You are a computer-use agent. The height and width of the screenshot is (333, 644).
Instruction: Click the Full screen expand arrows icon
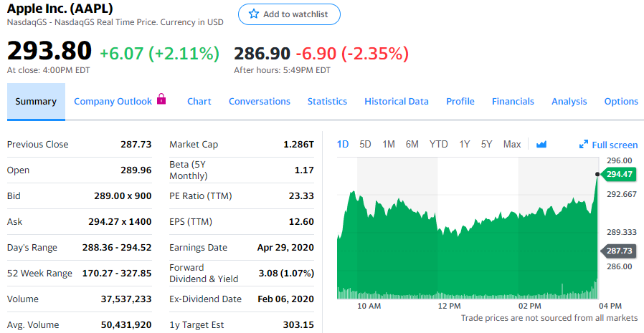583,145
